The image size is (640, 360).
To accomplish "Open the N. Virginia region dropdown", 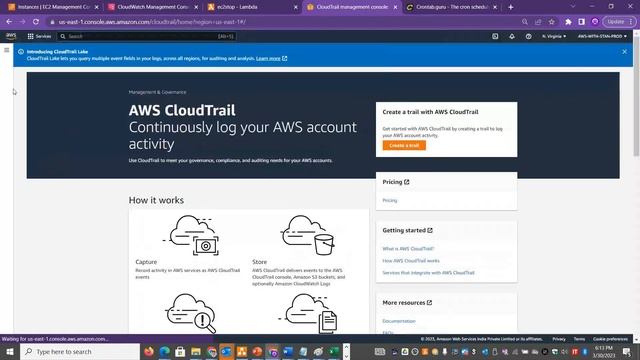I will pos(554,36).
